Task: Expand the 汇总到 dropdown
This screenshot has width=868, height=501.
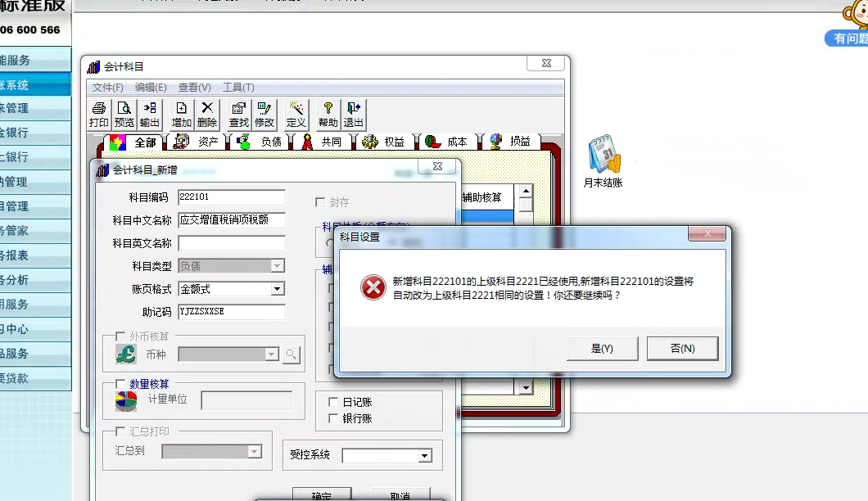Action: pyautogui.click(x=254, y=452)
